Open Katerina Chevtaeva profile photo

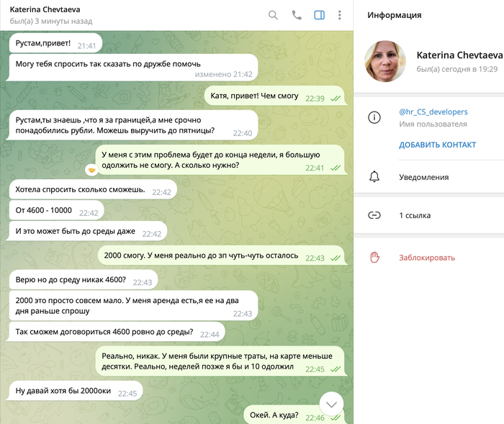pos(385,61)
